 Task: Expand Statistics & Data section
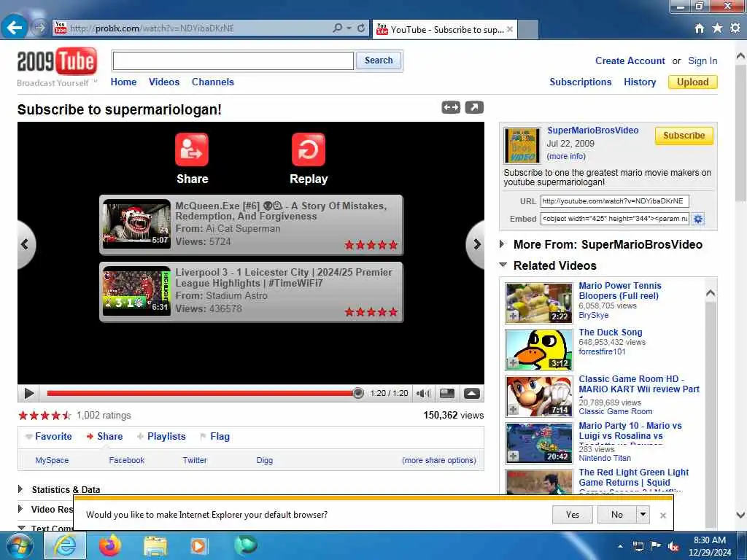[x=20, y=489]
